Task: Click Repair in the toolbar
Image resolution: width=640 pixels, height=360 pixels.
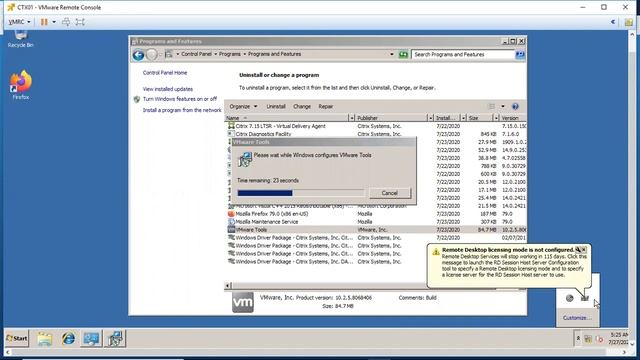Action: (326, 107)
